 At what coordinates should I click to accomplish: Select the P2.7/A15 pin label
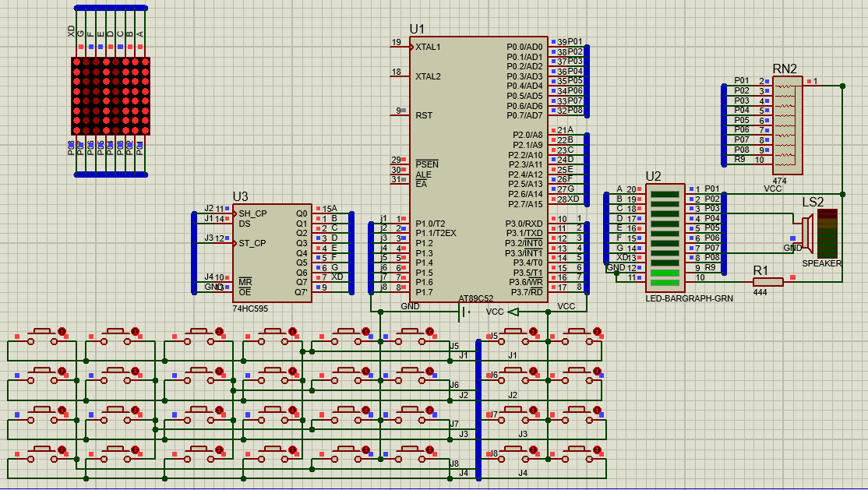(526, 204)
